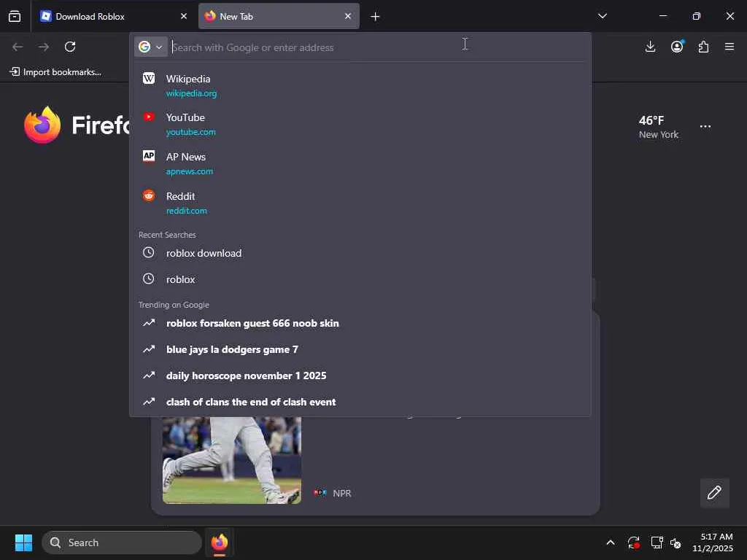Open the application hamburger menu
The image size is (747, 560).
point(729,47)
